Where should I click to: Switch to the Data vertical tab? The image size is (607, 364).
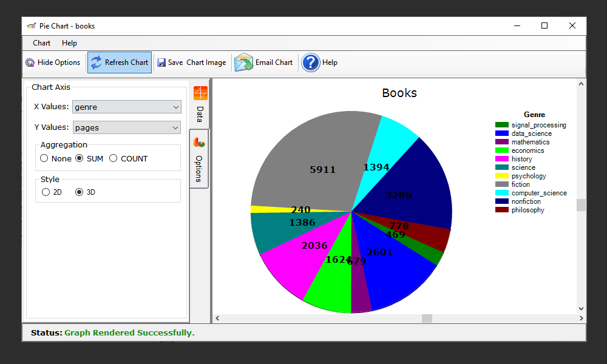pos(200,104)
